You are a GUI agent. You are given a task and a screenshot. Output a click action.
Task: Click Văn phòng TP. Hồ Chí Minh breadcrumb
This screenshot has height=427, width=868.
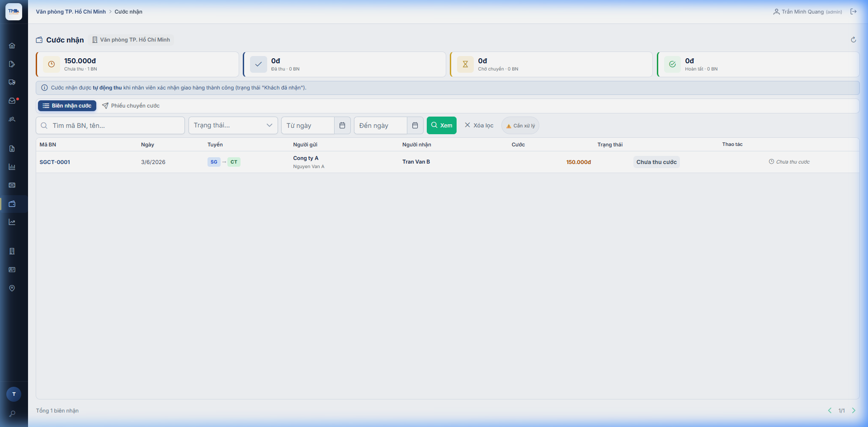tap(71, 12)
